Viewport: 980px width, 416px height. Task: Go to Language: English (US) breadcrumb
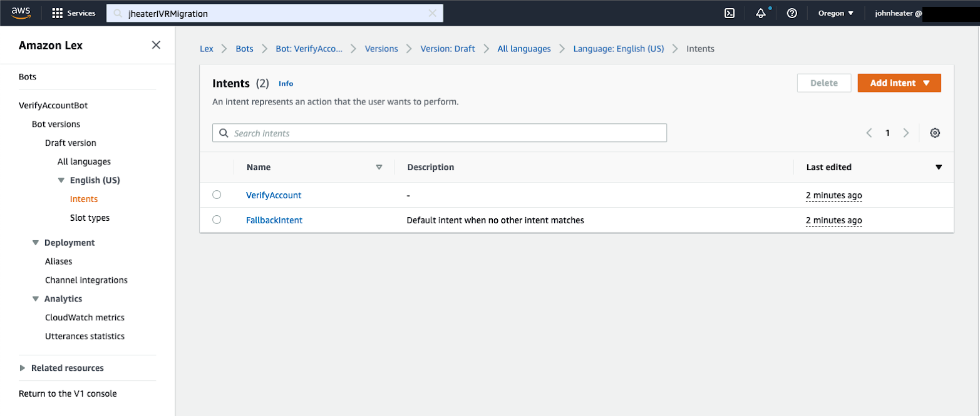[619, 48]
